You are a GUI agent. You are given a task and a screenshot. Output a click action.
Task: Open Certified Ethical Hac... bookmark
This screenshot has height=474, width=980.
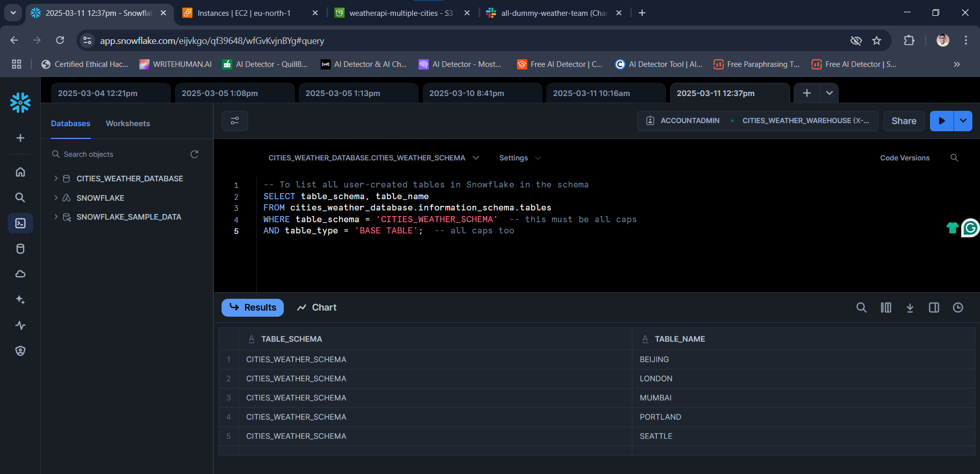85,64
